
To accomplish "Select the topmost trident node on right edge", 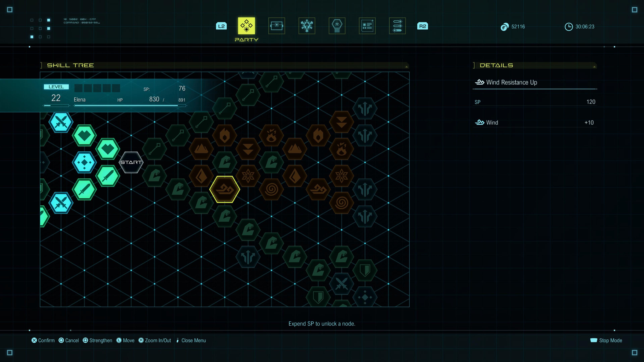I will 365,108.
